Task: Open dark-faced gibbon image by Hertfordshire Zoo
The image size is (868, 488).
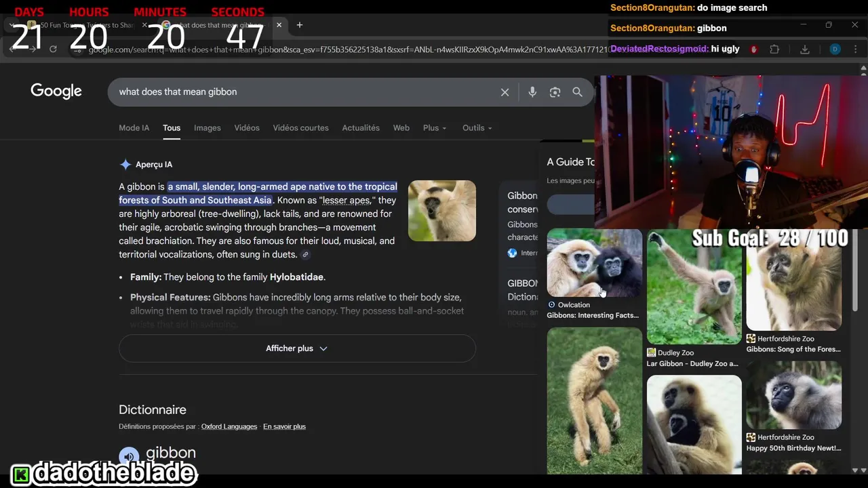Action: coord(794,395)
